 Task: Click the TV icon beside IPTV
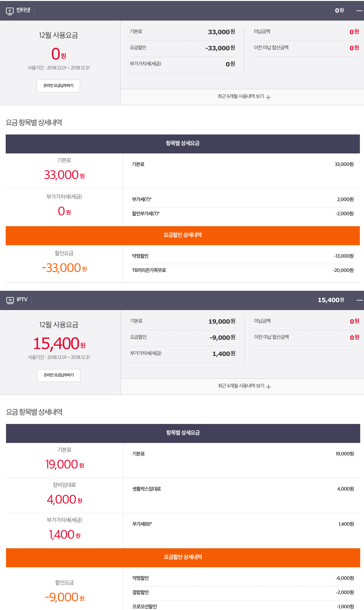coord(10,300)
